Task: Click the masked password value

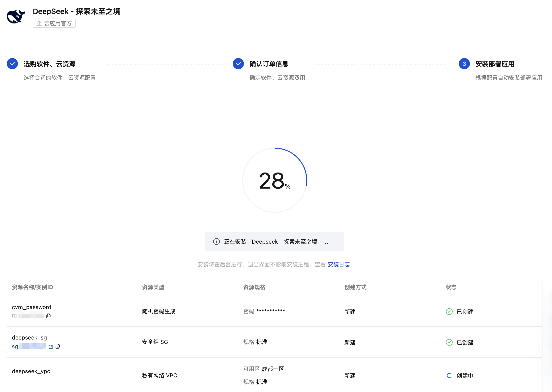Action: pos(271,311)
